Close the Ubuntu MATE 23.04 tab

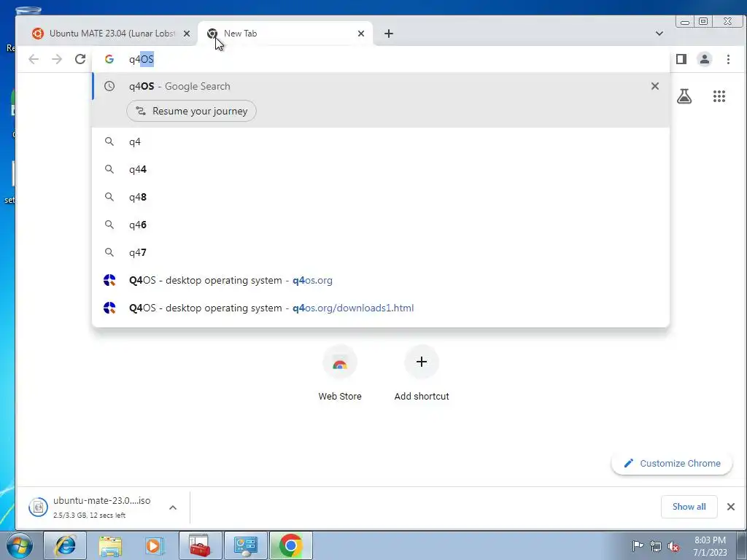pyautogui.click(x=187, y=34)
